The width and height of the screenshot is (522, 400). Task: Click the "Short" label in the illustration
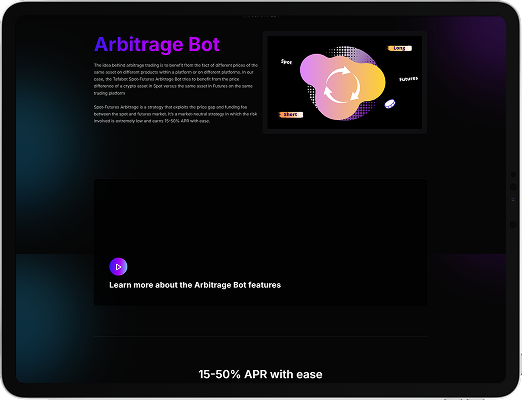290,115
